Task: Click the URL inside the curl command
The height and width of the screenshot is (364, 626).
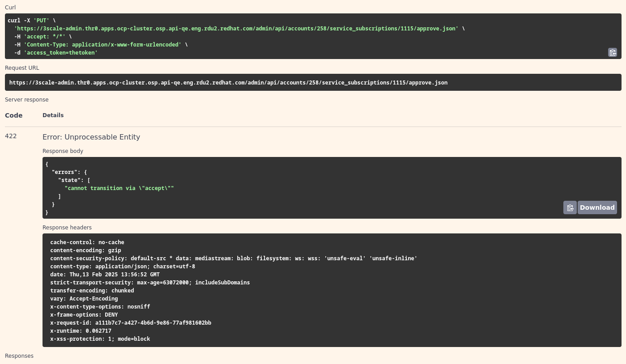Action: coord(237,29)
